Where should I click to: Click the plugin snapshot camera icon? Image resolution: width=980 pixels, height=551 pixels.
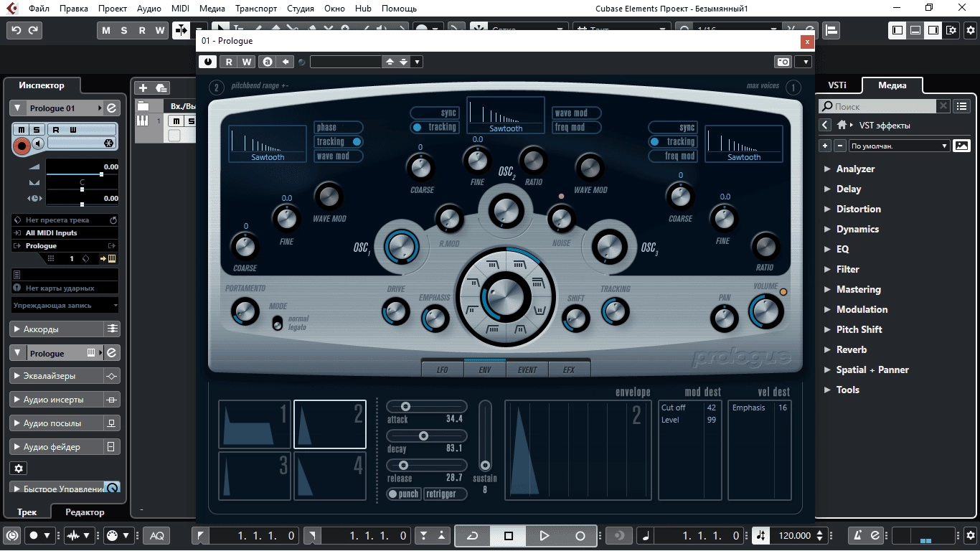[x=783, y=62]
